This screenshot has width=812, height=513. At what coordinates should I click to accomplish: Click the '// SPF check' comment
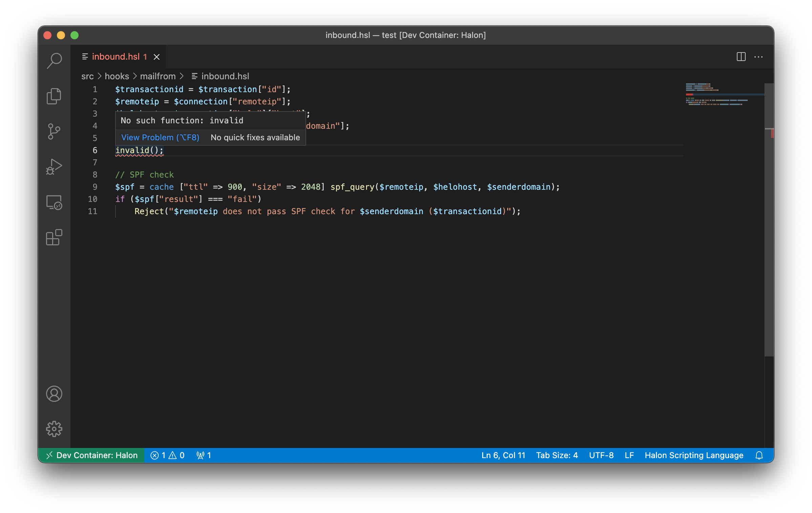[145, 175]
